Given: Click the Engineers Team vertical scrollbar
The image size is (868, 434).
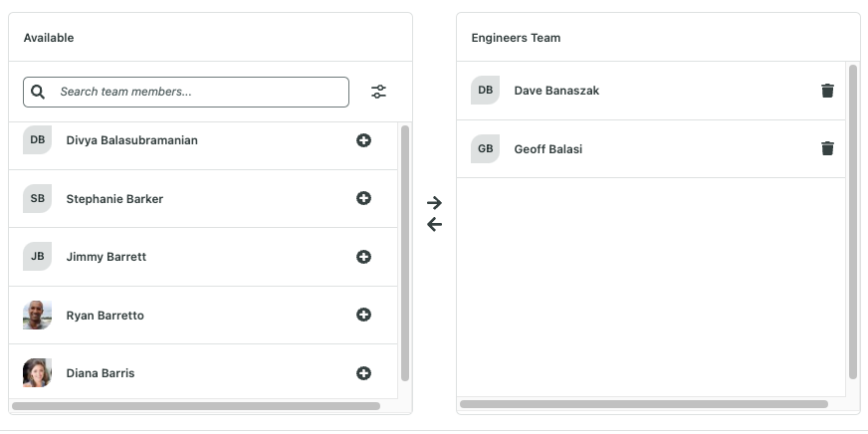Looking at the screenshot, I should point(853,222).
